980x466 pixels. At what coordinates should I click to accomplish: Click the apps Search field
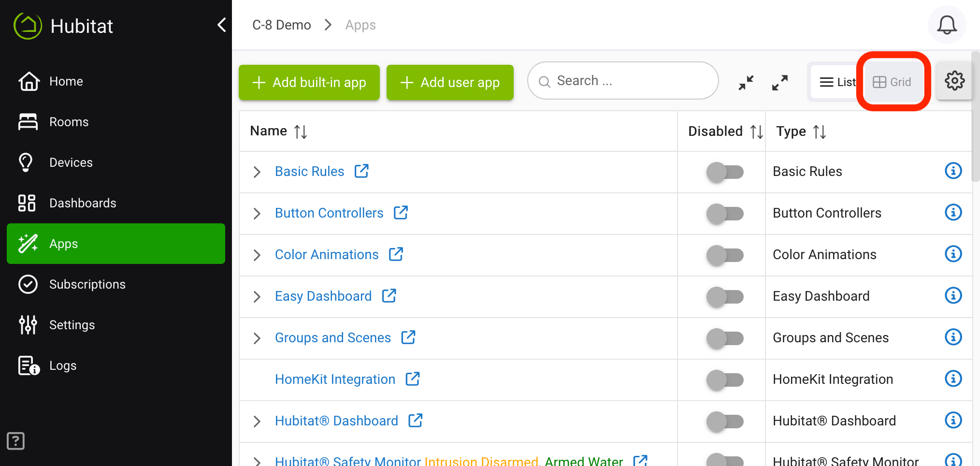click(x=623, y=81)
